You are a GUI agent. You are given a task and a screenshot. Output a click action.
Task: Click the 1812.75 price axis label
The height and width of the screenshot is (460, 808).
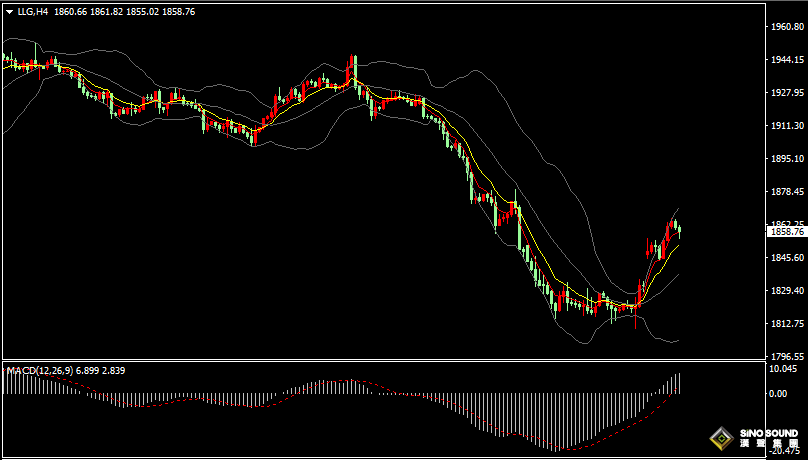pos(787,324)
